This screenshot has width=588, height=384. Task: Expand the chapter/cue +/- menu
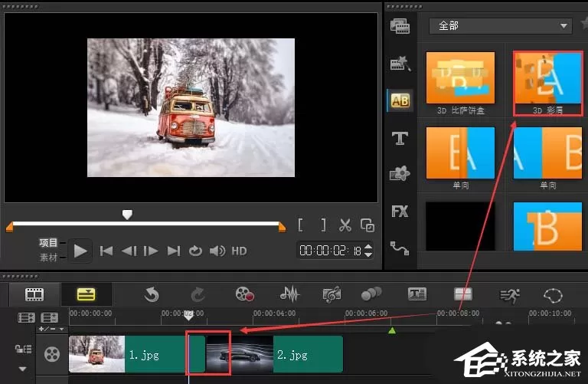tap(51, 329)
